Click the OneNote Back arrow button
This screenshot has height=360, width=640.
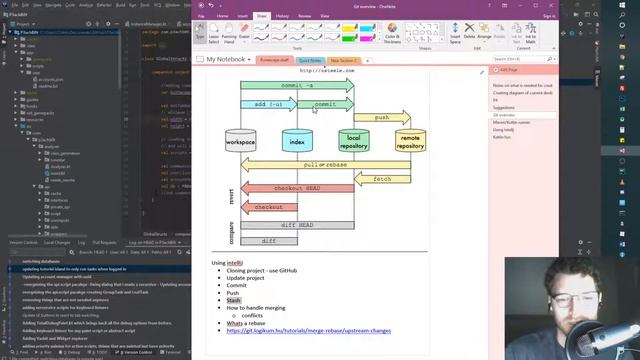201,6
